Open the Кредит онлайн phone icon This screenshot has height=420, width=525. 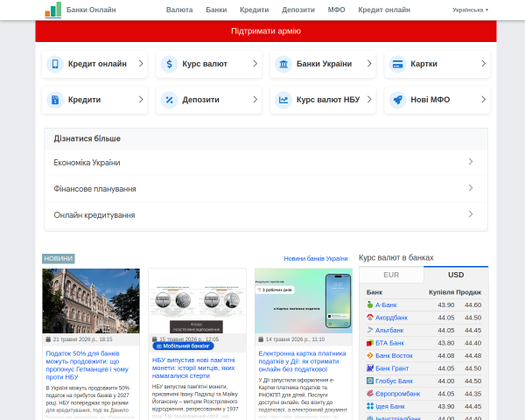[55, 64]
